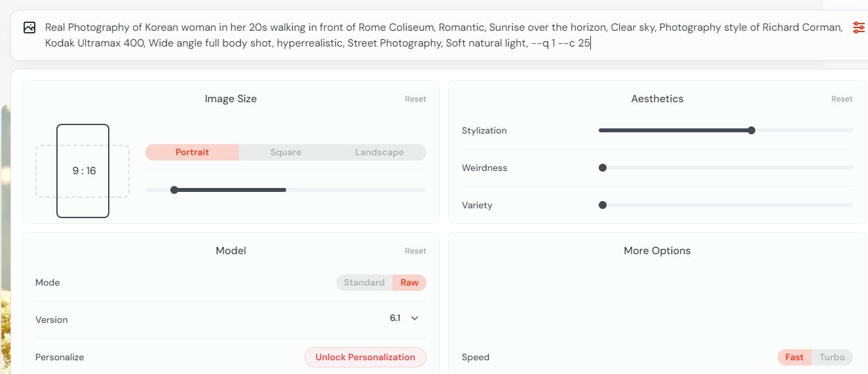Click the image upload icon in prompt bar

click(x=29, y=28)
